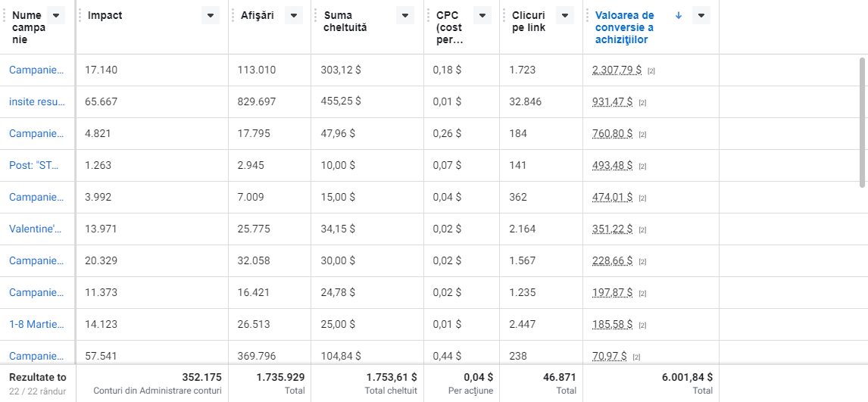The image size is (868, 402).
Task: Expand the CPC column options arrow
Action: 482,16
